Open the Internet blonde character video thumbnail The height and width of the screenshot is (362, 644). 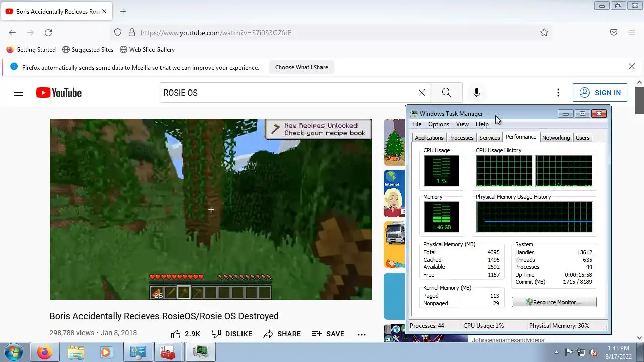pos(394,194)
